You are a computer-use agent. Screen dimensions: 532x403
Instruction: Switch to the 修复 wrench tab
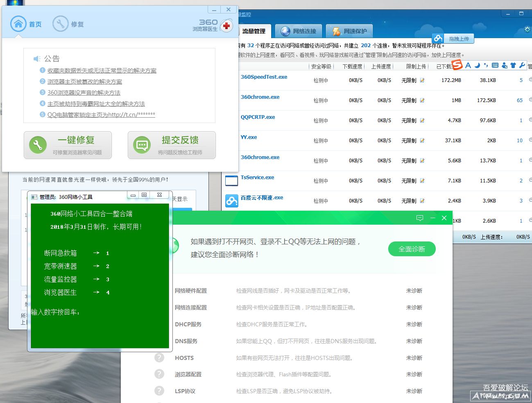point(60,24)
